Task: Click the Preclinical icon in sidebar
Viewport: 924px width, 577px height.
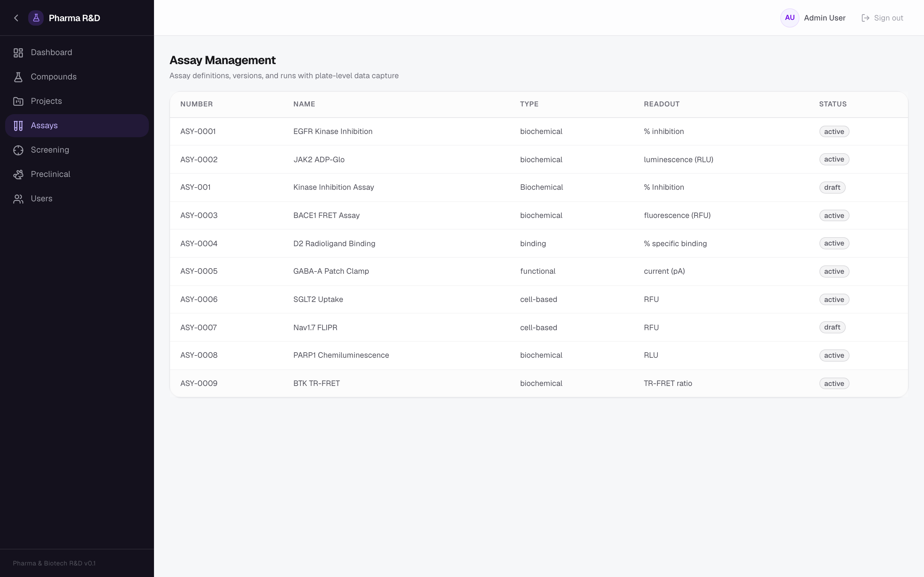Action: [x=18, y=174]
